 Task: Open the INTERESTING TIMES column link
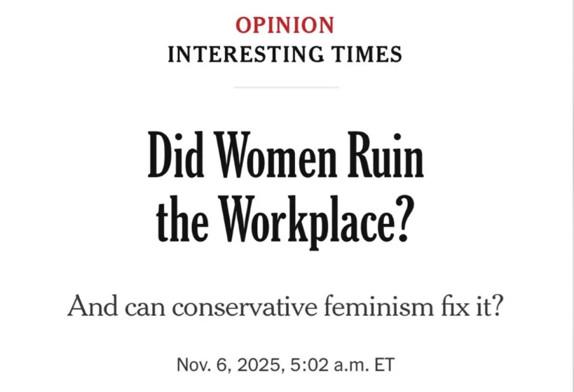[285, 54]
